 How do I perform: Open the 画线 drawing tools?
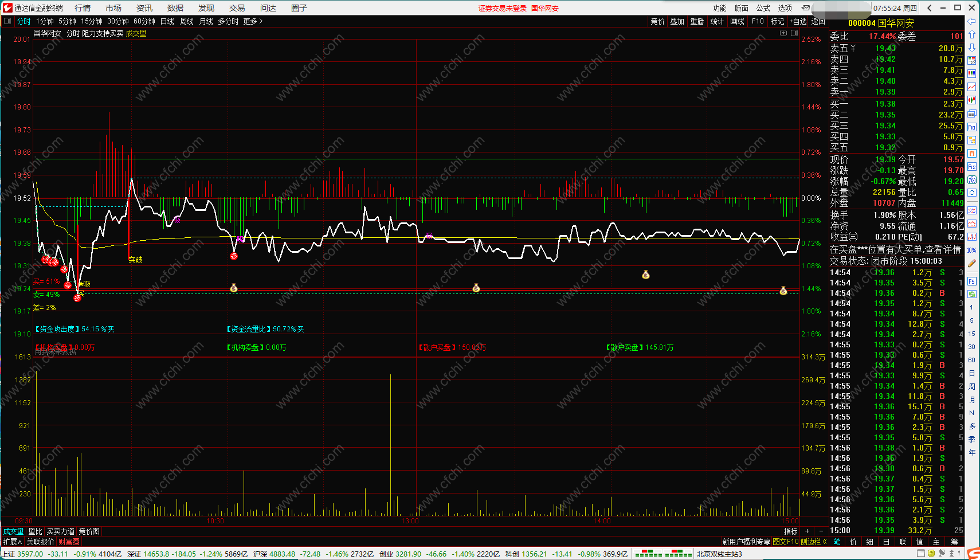(737, 21)
